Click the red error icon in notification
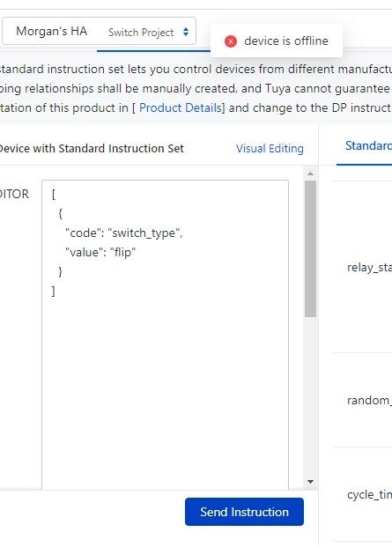 (x=231, y=41)
